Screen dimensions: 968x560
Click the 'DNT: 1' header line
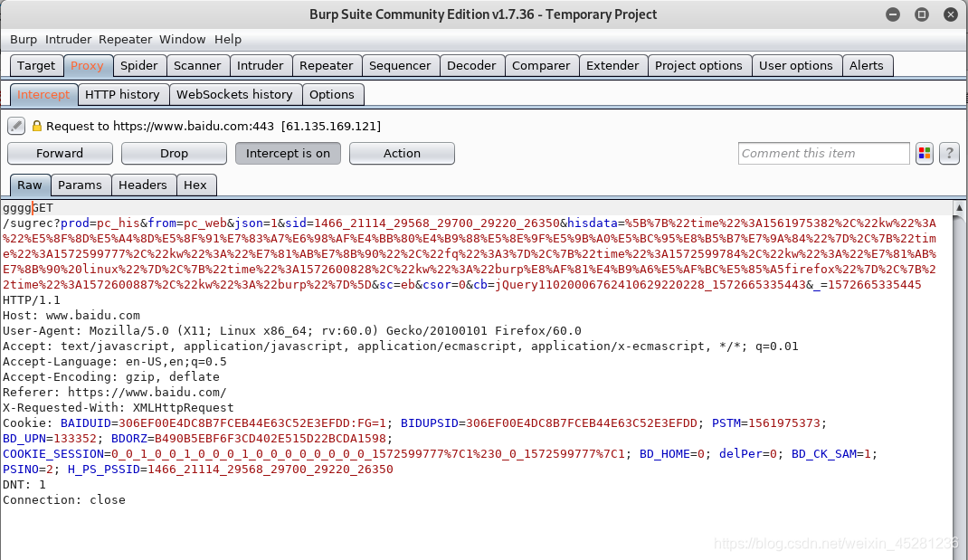24,485
